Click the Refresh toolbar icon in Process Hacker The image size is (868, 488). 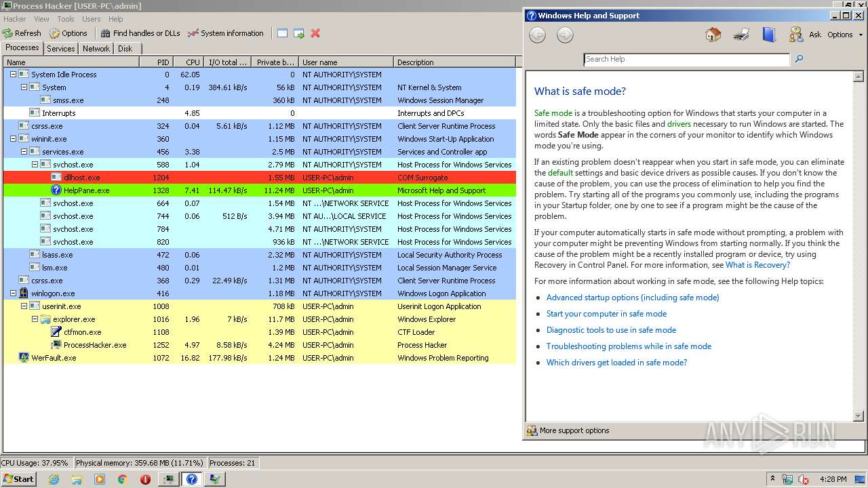tap(7, 33)
